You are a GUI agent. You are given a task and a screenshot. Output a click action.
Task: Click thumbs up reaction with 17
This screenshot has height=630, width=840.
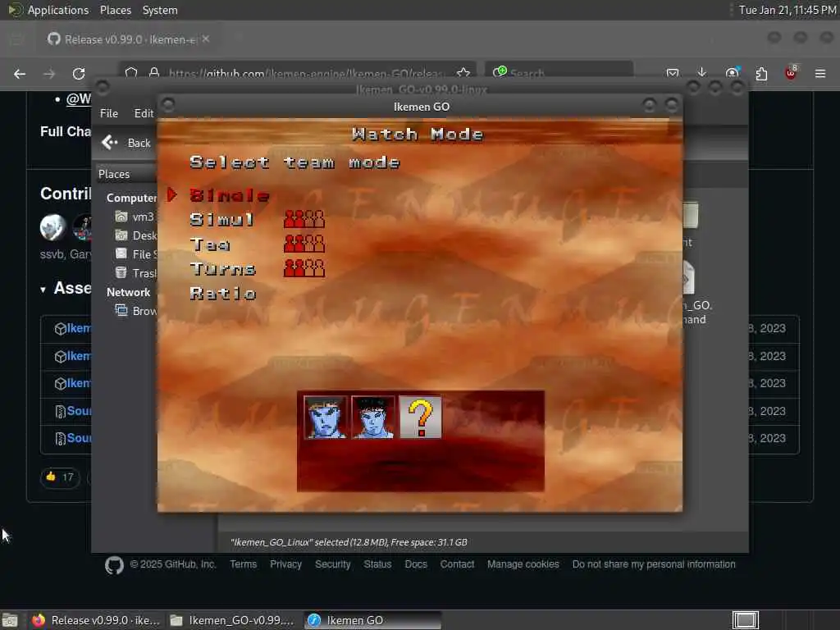59,477
